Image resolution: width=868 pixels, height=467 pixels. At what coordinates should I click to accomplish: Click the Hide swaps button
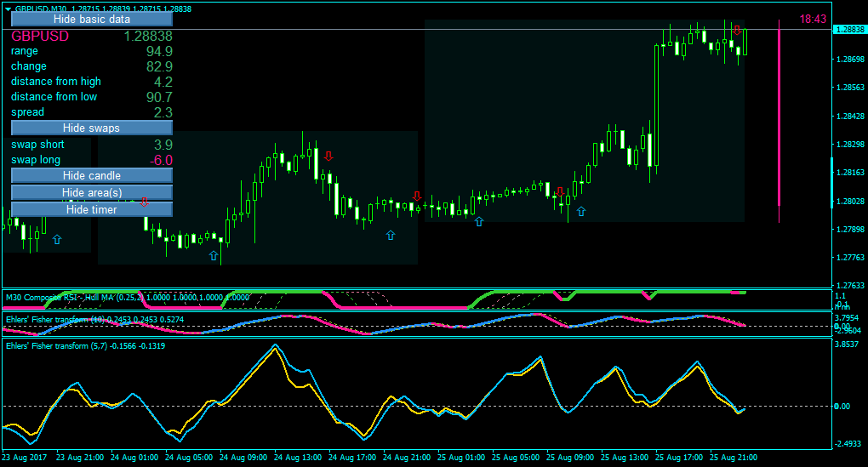pyautogui.click(x=91, y=128)
